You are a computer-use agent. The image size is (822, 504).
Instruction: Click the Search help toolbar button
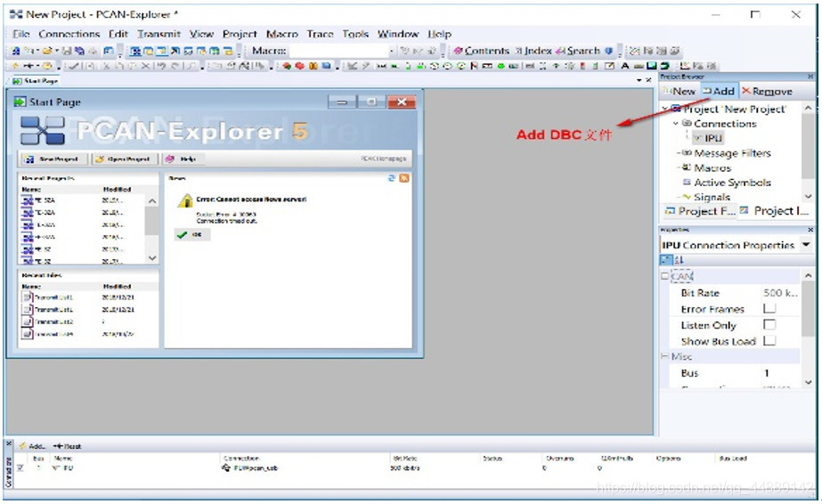click(578, 51)
